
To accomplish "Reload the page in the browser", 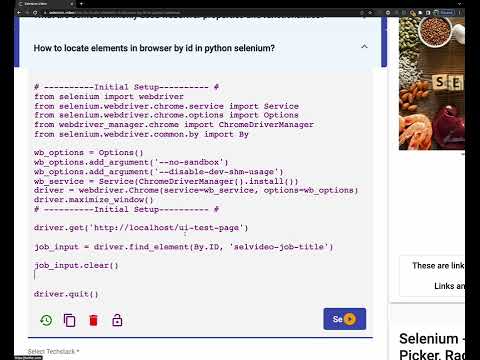I will pyautogui.click(x=35, y=12).
